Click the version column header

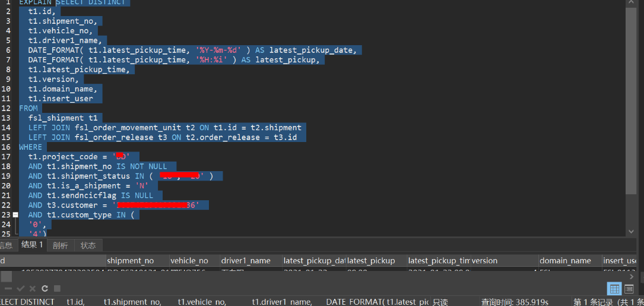click(x=505, y=261)
